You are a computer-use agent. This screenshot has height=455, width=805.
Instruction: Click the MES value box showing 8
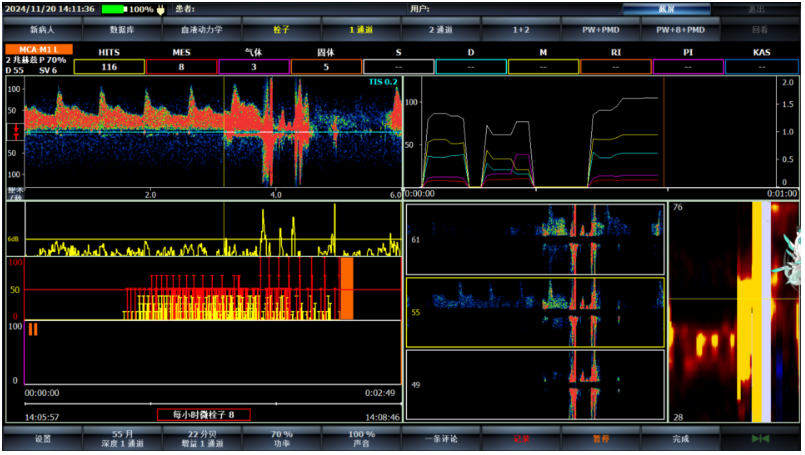(181, 67)
